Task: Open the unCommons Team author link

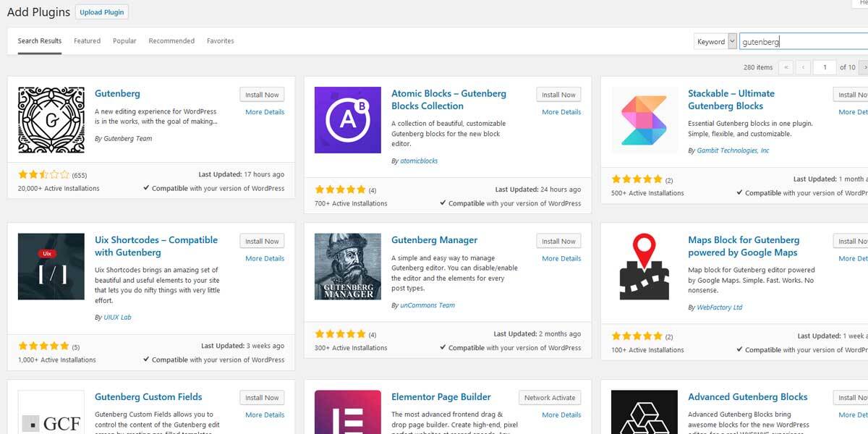Action: 427,305
